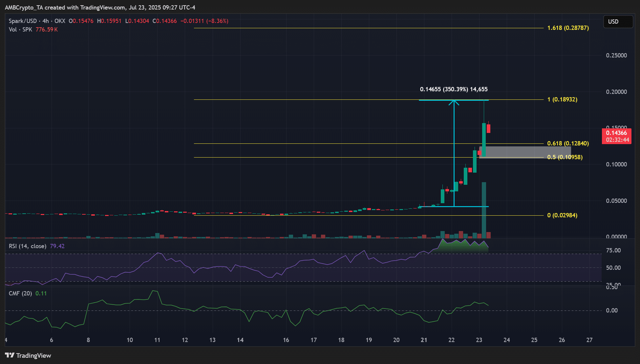Click the gray zone rectangle near 0.5 level
Screen dimensions: 640x364
tap(525, 152)
